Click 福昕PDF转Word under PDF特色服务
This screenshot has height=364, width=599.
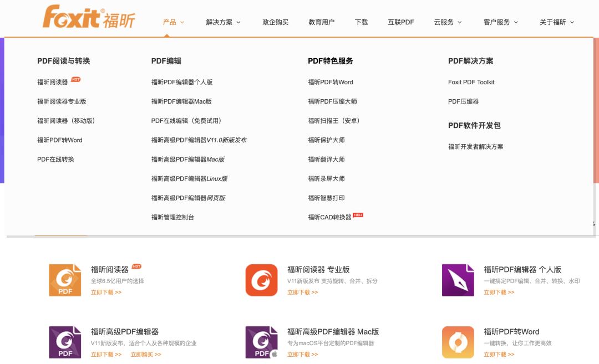point(331,82)
